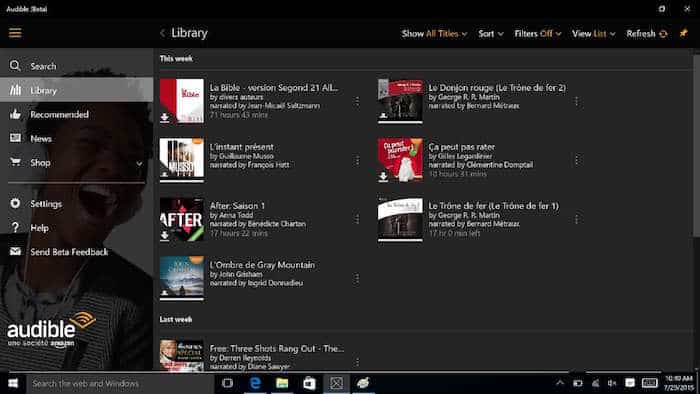This screenshot has width=700, height=394.
Task: Click the volume icon in system tray
Action: (x=612, y=383)
